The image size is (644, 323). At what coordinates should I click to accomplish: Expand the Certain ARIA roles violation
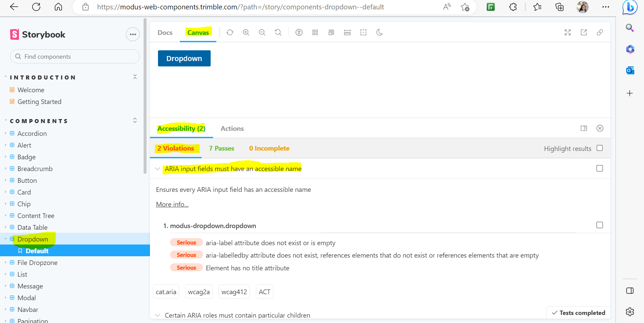coord(158,315)
